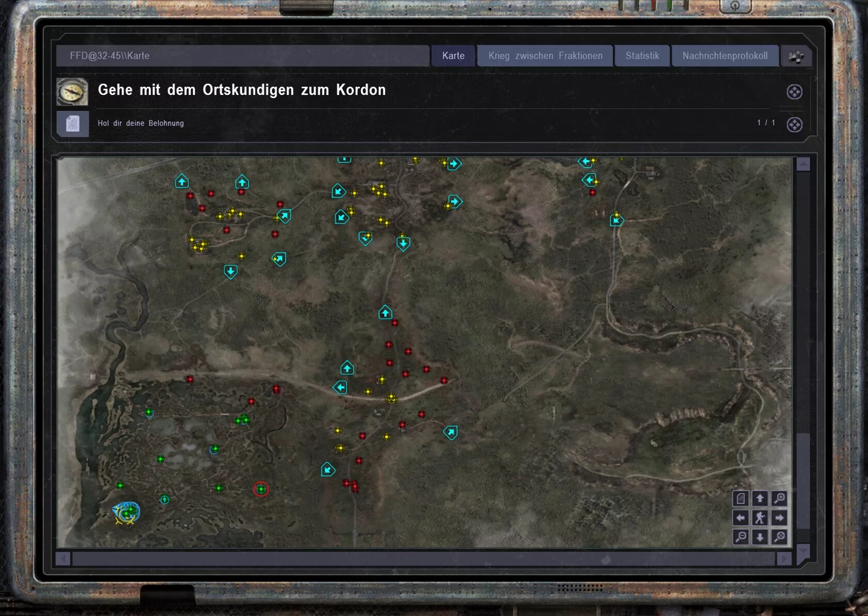Switch to Krieg zwischen Fraktionen tab
The width and height of the screenshot is (868, 616).
(545, 56)
